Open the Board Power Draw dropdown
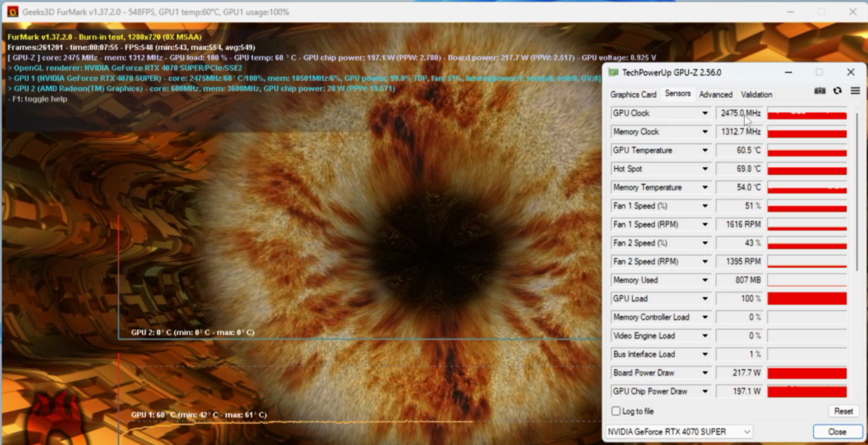Viewport: 868px width, 445px height. pyautogui.click(x=704, y=373)
